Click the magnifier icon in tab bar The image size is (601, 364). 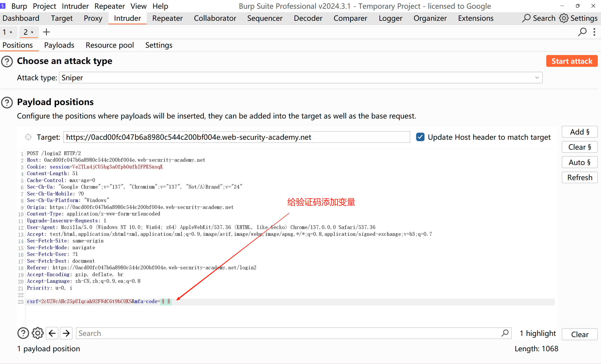(582, 32)
